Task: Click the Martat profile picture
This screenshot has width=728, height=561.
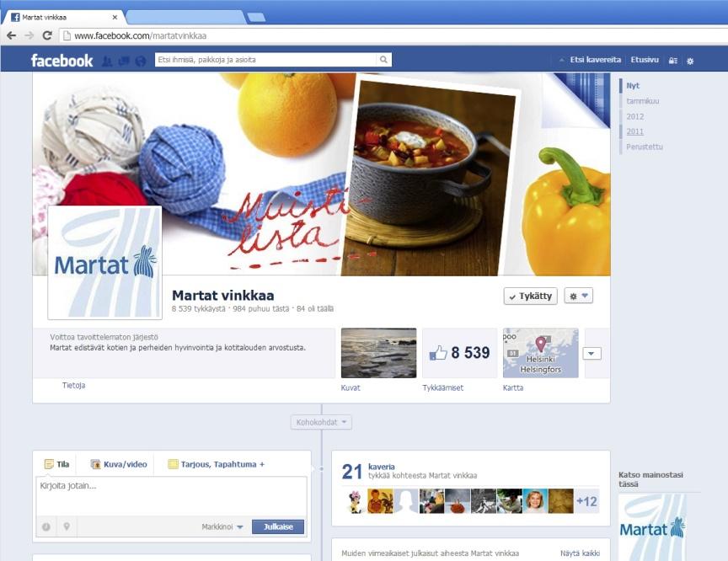Action: point(105,263)
